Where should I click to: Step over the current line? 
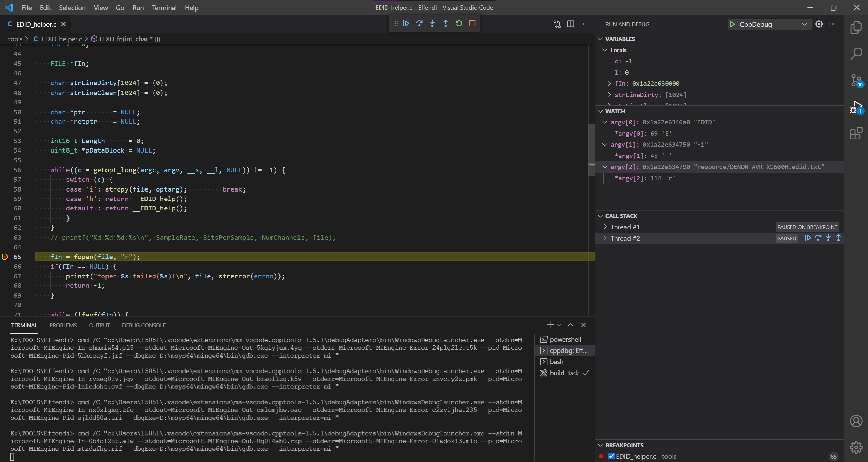[420, 24]
